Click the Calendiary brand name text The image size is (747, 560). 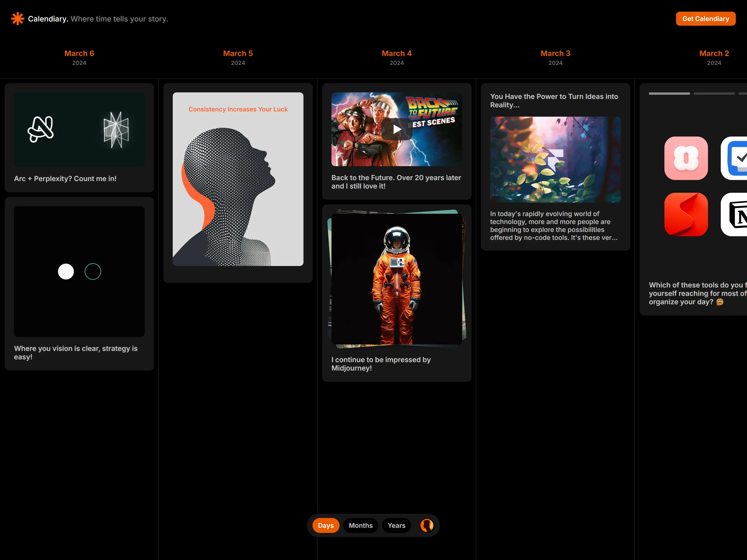click(48, 19)
